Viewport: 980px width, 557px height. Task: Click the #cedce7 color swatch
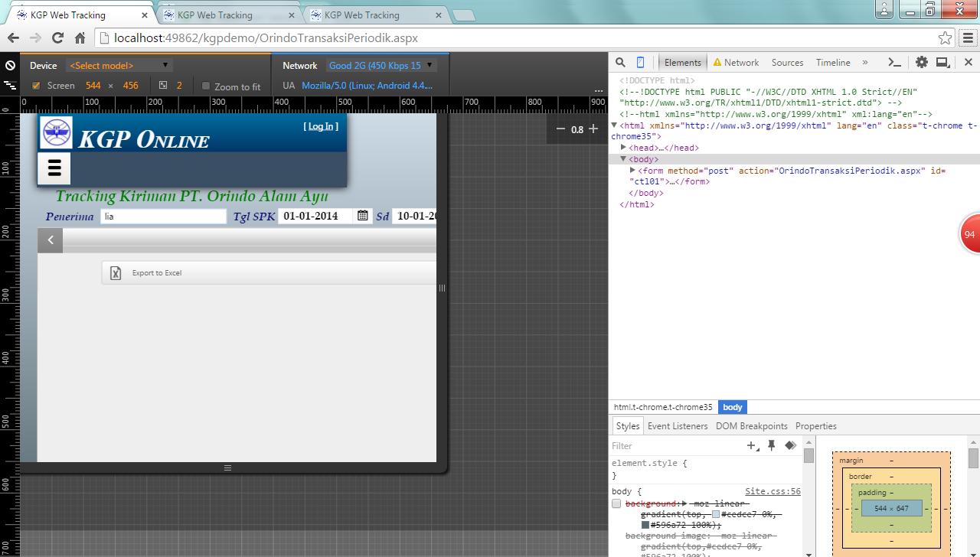[717, 515]
